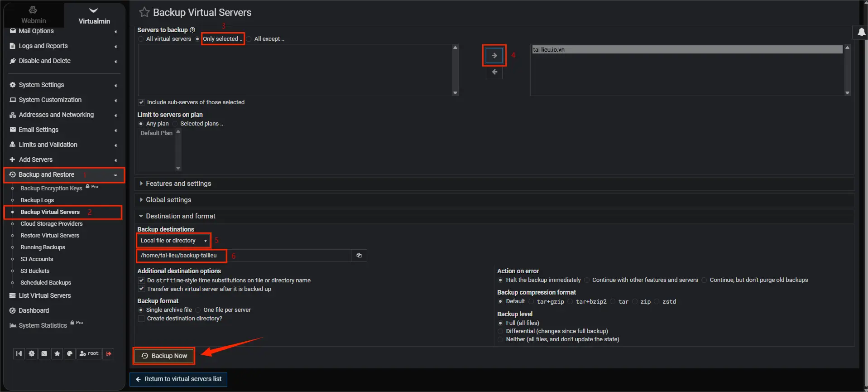
Task: Open Backup Logs page
Action: tap(37, 200)
